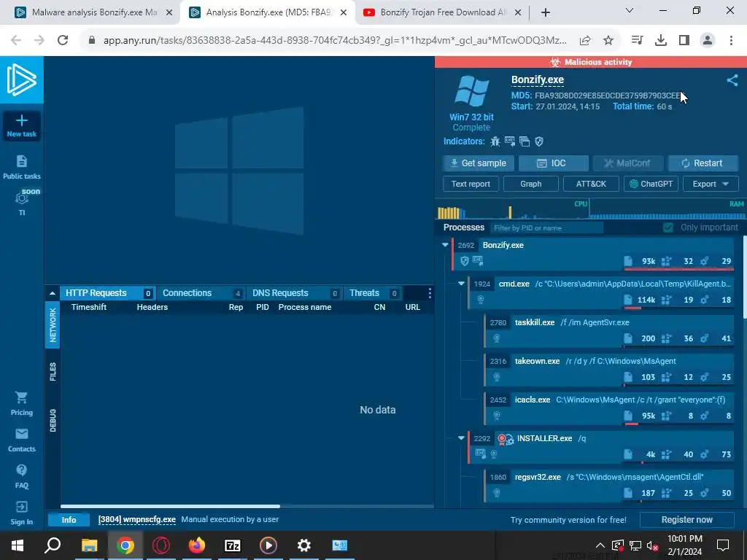This screenshot has width=747, height=560.
Task: Reload the page
Action: tap(63, 40)
